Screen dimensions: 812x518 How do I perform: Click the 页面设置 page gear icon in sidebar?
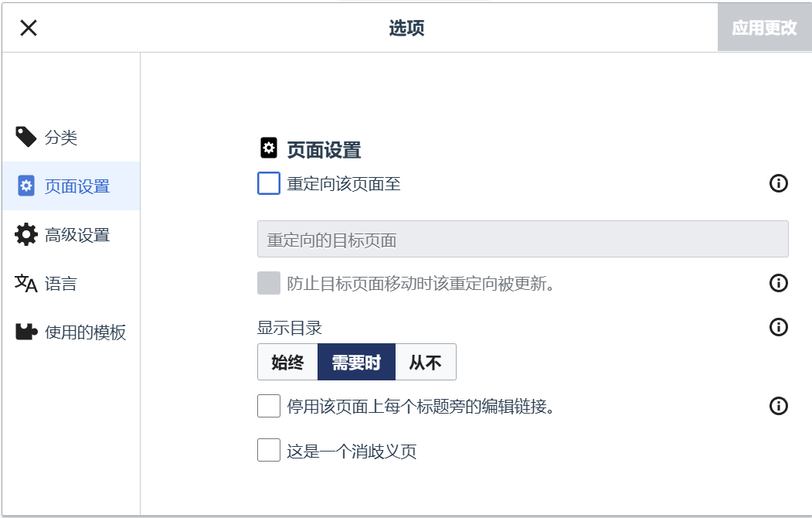pos(26,186)
